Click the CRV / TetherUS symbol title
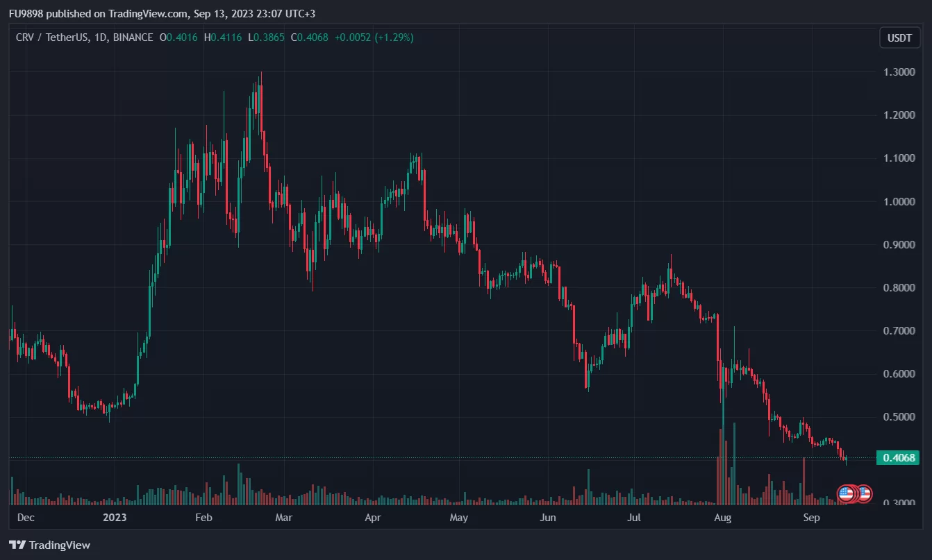 pos(51,37)
